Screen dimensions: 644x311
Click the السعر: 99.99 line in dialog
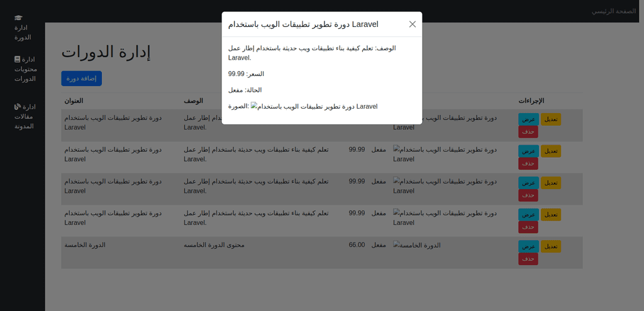click(246, 74)
